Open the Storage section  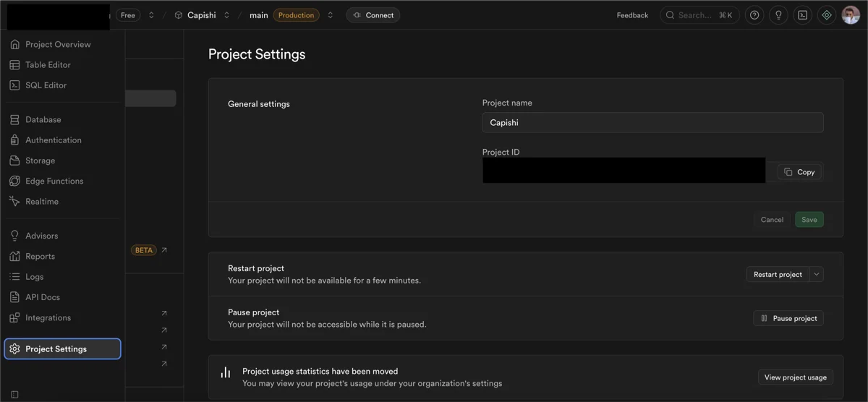40,161
